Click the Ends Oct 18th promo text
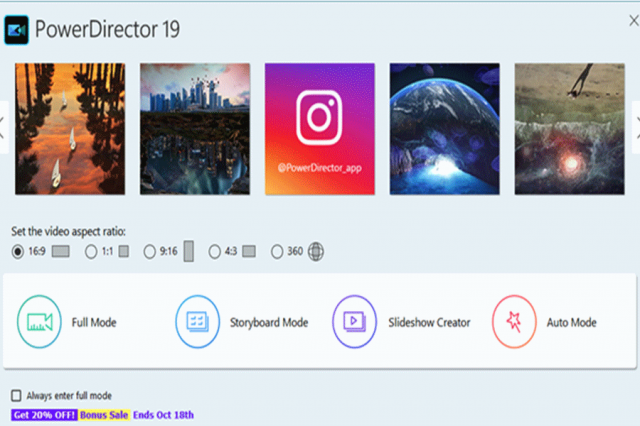 pyautogui.click(x=163, y=415)
